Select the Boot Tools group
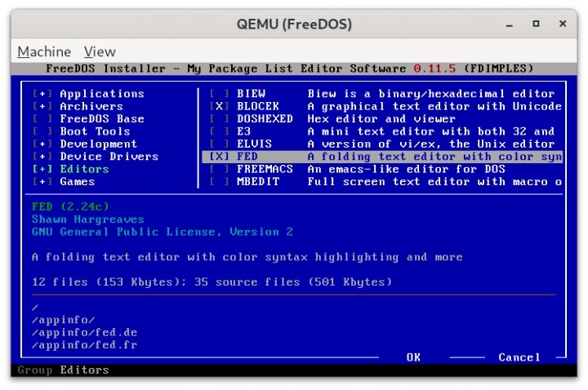This screenshot has width=588, height=390. pyautogui.click(x=95, y=131)
